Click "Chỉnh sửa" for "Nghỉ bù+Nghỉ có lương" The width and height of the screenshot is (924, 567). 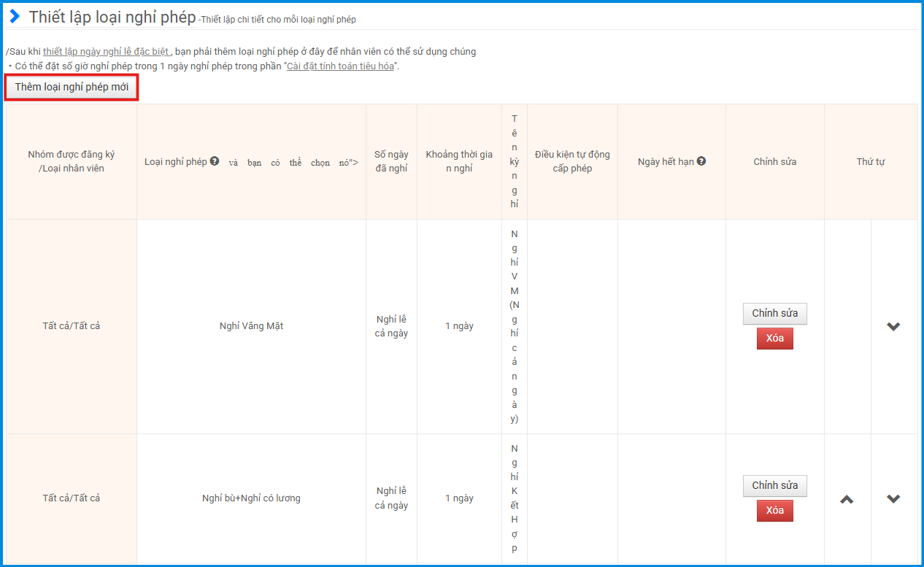[x=774, y=485]
